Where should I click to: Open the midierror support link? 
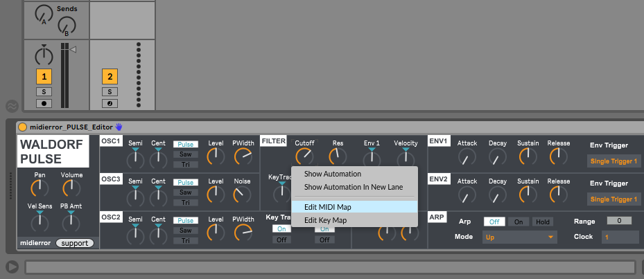click(75, 243)
